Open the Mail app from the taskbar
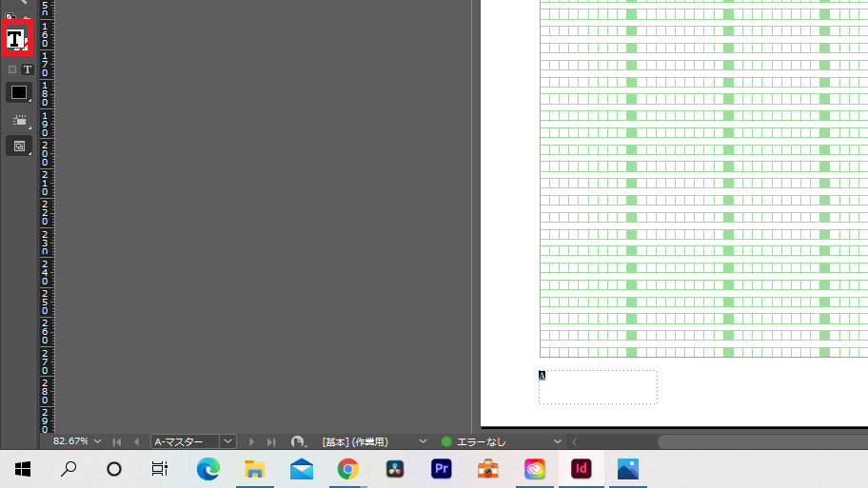 pyautogui.click(x=301, y=469)
